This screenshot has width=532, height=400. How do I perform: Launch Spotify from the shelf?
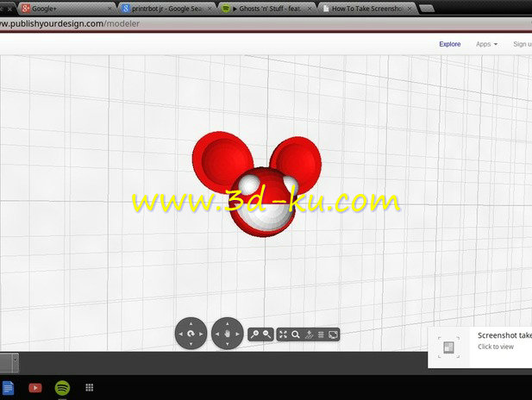click(62, 388)
